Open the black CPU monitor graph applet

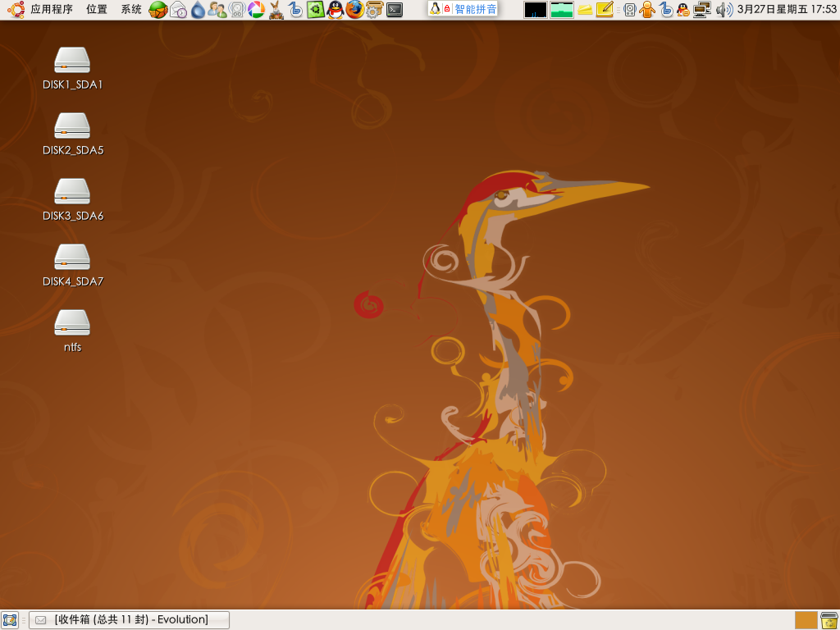click(x=535, y=10)
